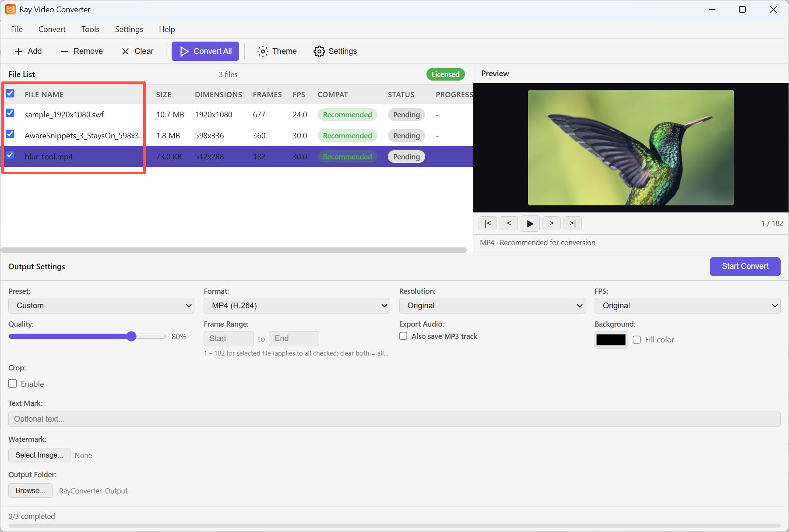Uncheck blur-tool.mp4 checkbox
Viewport: 789px width, 532px height.
(x=10, y=155)
